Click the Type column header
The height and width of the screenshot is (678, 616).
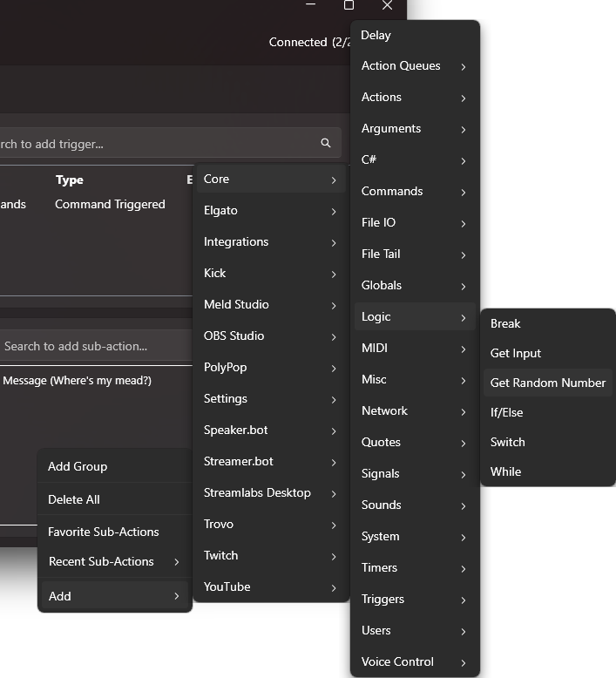(x=69, y=180)
